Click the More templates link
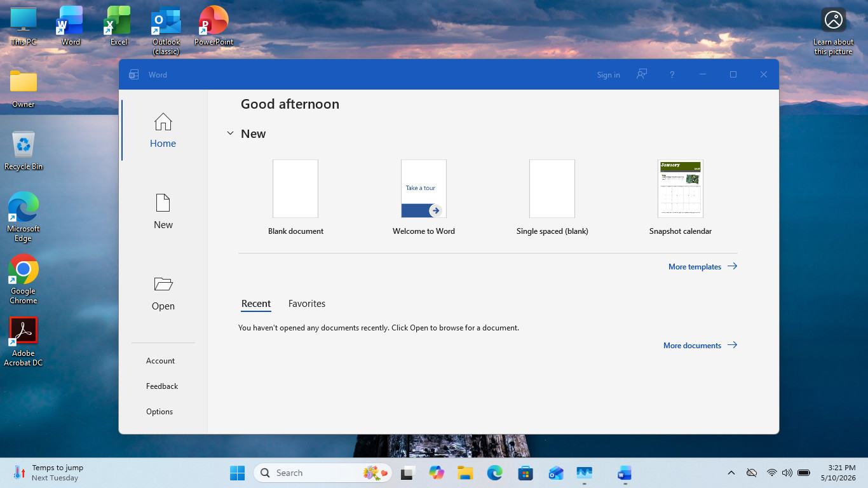The height and width of the screenshot is (488, 868). point(703,267)
